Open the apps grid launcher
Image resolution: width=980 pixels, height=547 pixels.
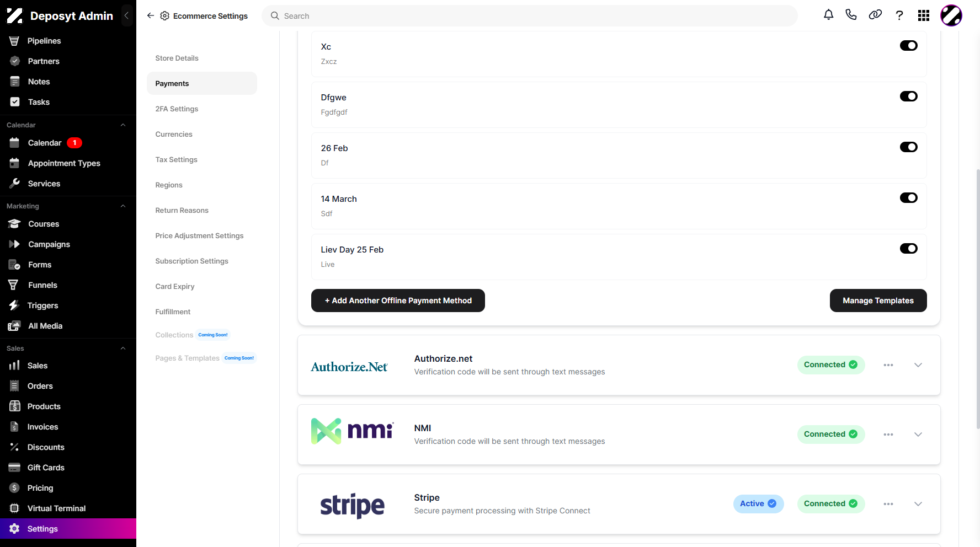924,15
